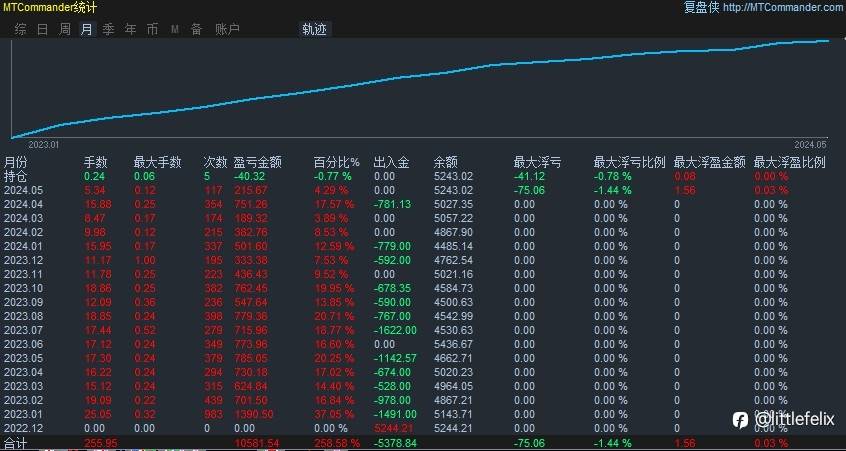The width and height of the screenshot is (846, 451).
Task: Select the 2023.01 month row
Action: coord(423,414)
